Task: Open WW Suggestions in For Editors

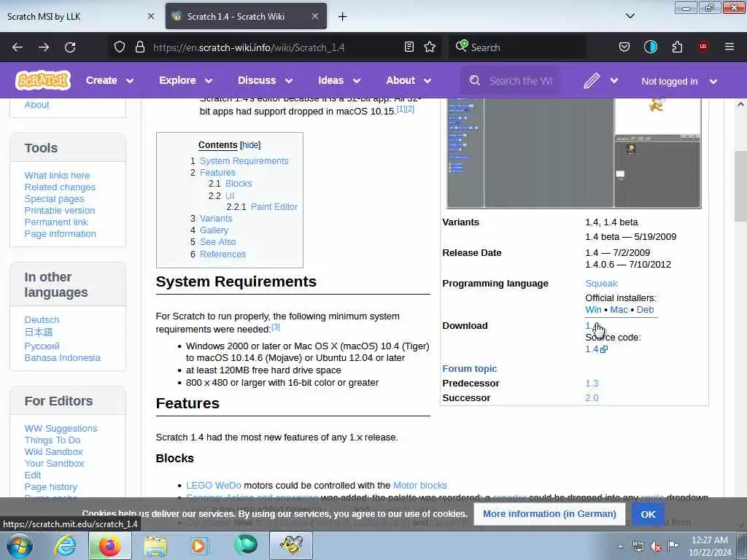Action: [x=61, y=428]
